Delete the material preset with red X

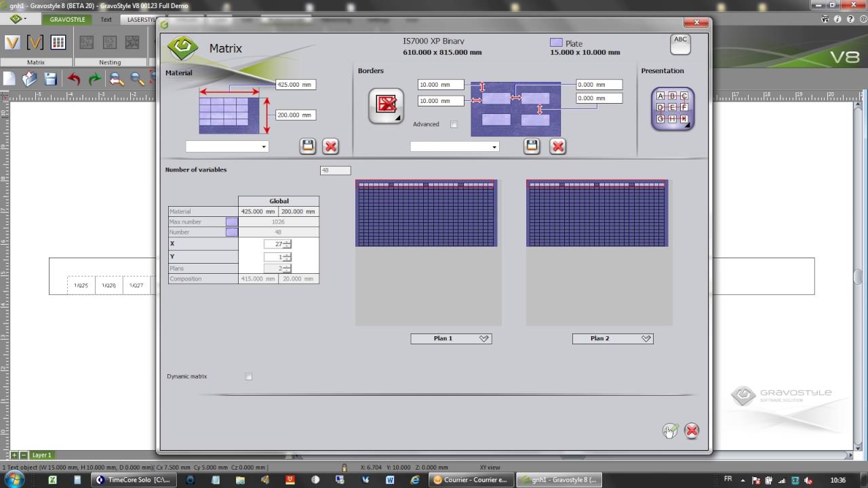point(330,146)
